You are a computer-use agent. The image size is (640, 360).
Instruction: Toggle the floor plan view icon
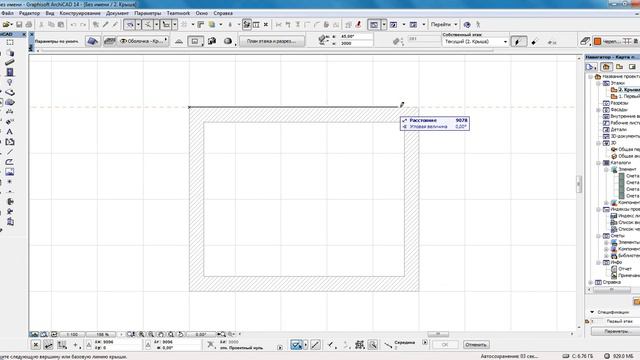tap(374, 25)
